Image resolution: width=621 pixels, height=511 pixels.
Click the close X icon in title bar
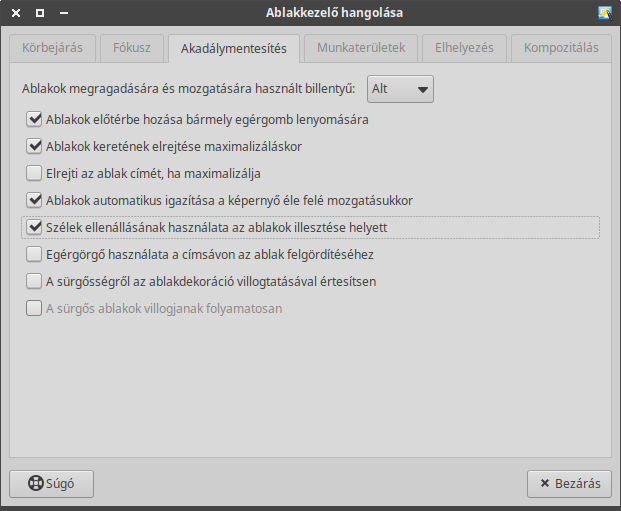[x=16, y=13]
